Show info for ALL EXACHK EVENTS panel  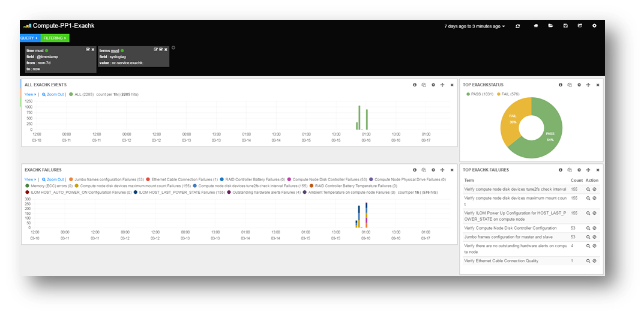[x=414, y=85]
